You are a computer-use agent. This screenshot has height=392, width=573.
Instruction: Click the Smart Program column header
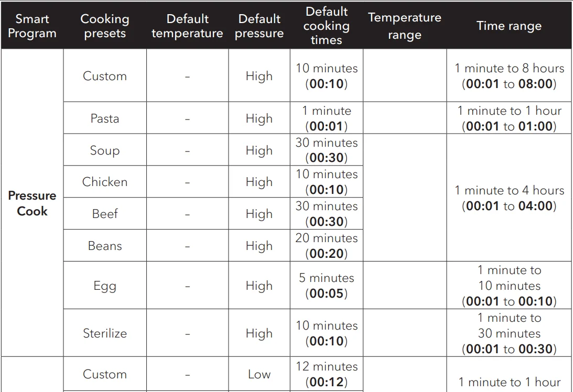tap(32, 26)
